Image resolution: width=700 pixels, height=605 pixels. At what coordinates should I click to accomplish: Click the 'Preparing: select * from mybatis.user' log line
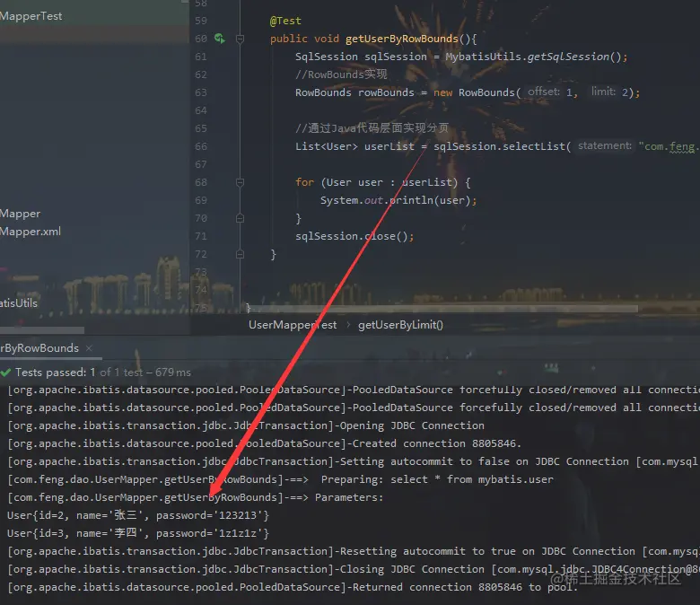tap(280, 479)
